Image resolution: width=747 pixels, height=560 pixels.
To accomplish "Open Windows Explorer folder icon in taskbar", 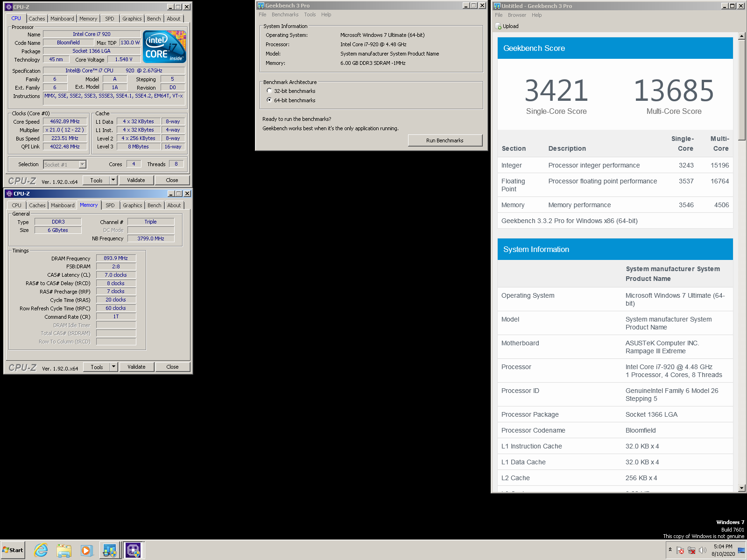I will pos(64,550).
